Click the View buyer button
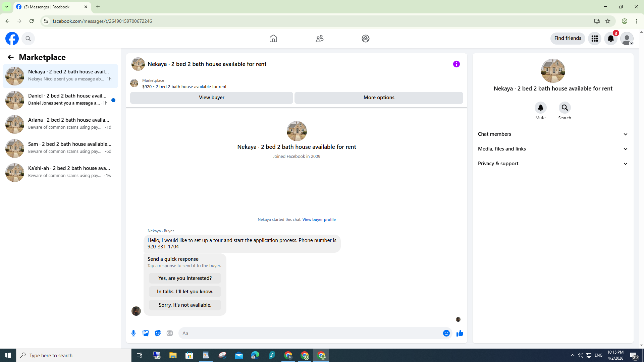This screenshot has height=362, width=644. tap(211, 98)
